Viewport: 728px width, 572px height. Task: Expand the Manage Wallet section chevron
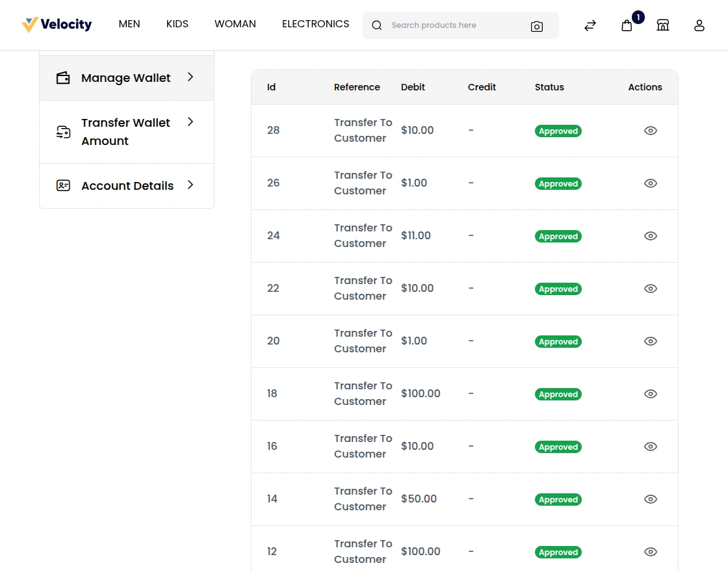coord(190,77)
